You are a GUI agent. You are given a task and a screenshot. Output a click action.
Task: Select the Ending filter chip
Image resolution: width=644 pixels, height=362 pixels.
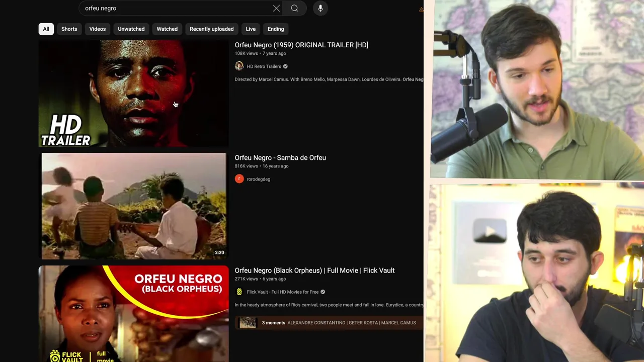(276, 29)
